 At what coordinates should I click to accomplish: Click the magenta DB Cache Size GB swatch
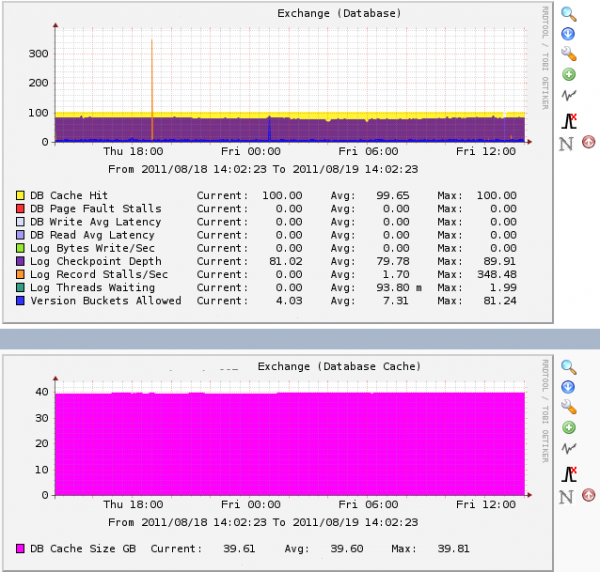20,548
